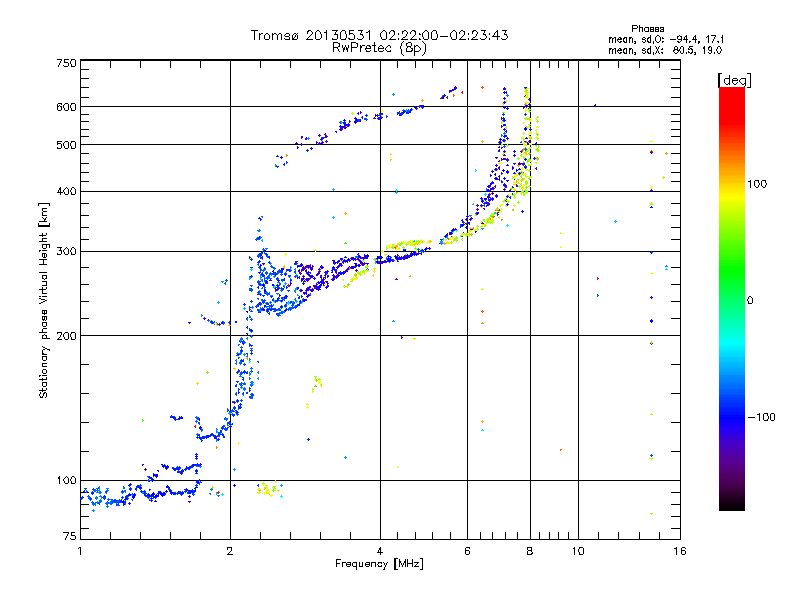Select the 'mean, sd,O: -94.4, 17.1' line

click(x=666, y=39)
